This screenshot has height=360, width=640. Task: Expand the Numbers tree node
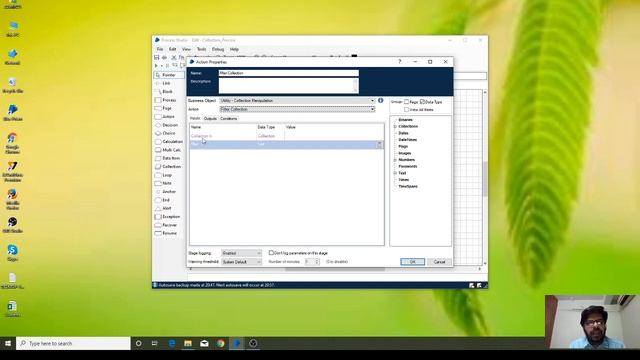395,160
